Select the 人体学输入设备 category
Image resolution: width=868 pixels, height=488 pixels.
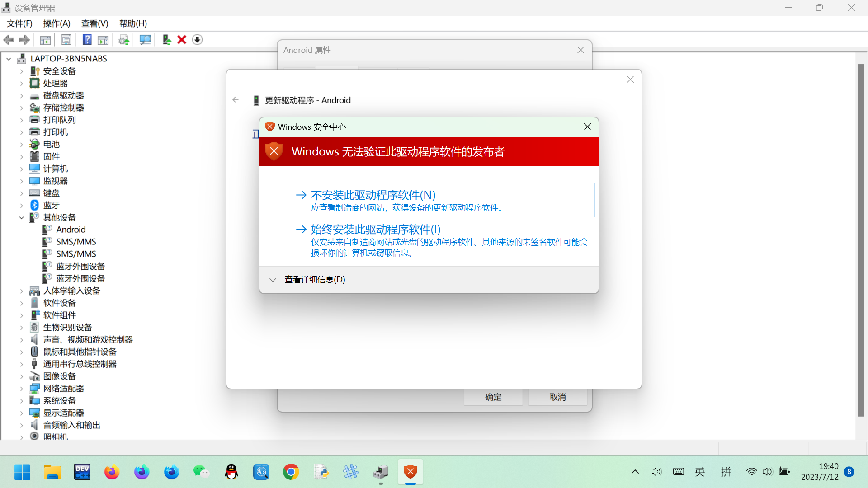click(x=71, y=291)
